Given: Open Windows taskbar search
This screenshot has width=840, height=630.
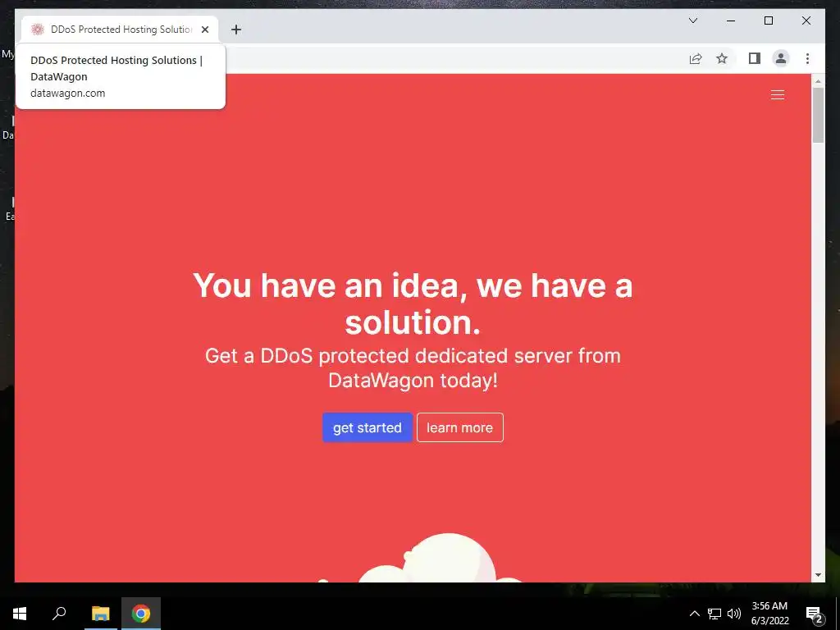Looking at the screenshot, I should pos(59,614).
